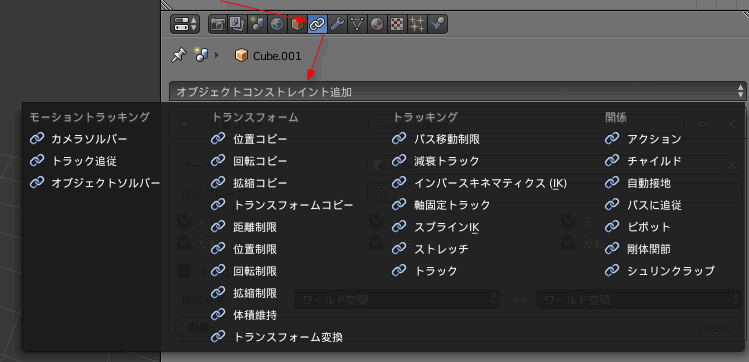
Task: Open the Particles properties tab
Action: pyautogui.click(x=417, y=24)
